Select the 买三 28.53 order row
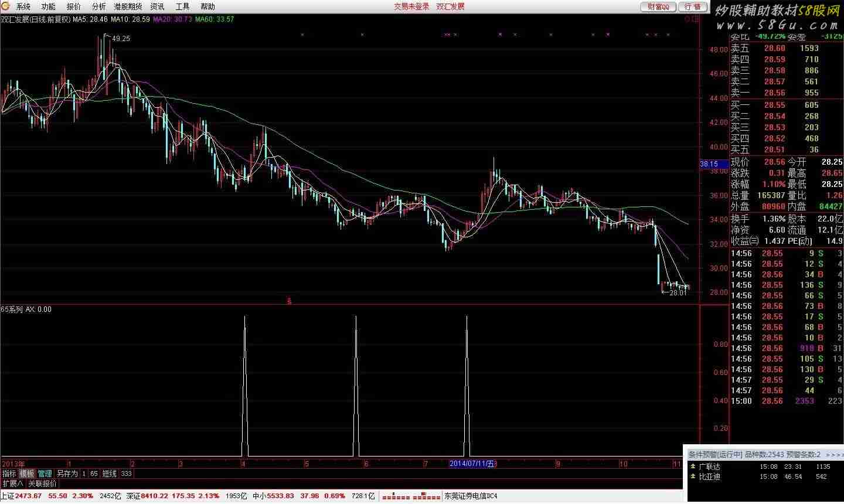 [787, 127]
